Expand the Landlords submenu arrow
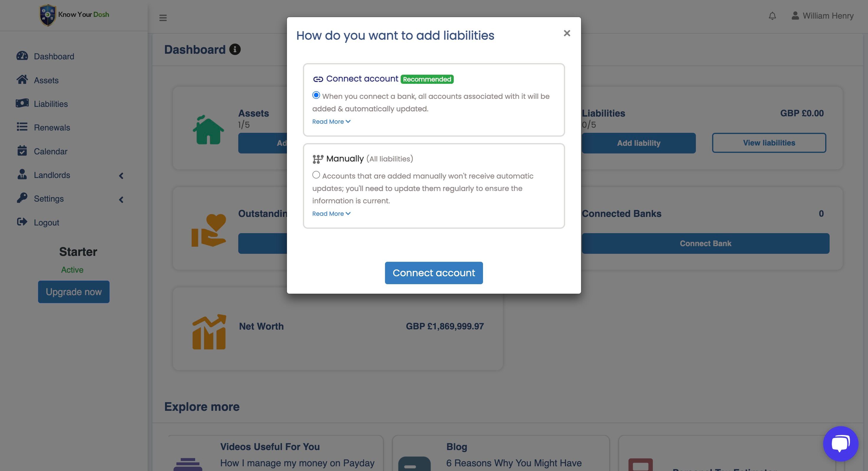This screenshot has width=868, height=471. click(121, 176)
